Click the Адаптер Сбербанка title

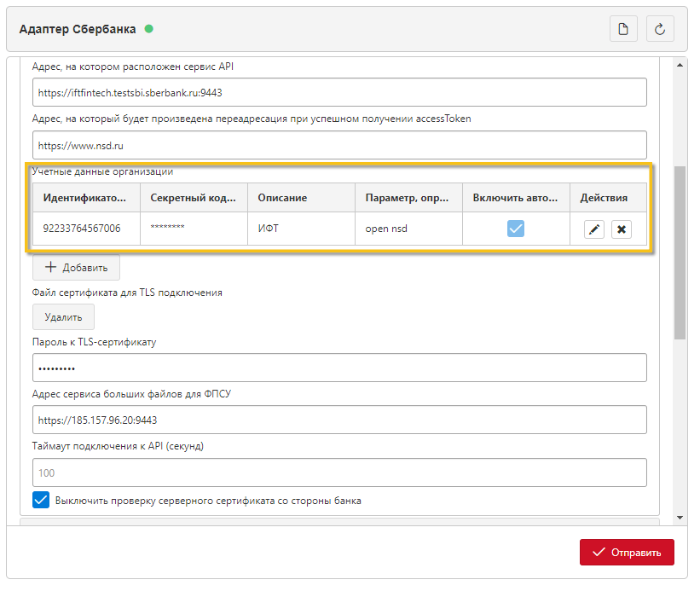click(78, 29)
